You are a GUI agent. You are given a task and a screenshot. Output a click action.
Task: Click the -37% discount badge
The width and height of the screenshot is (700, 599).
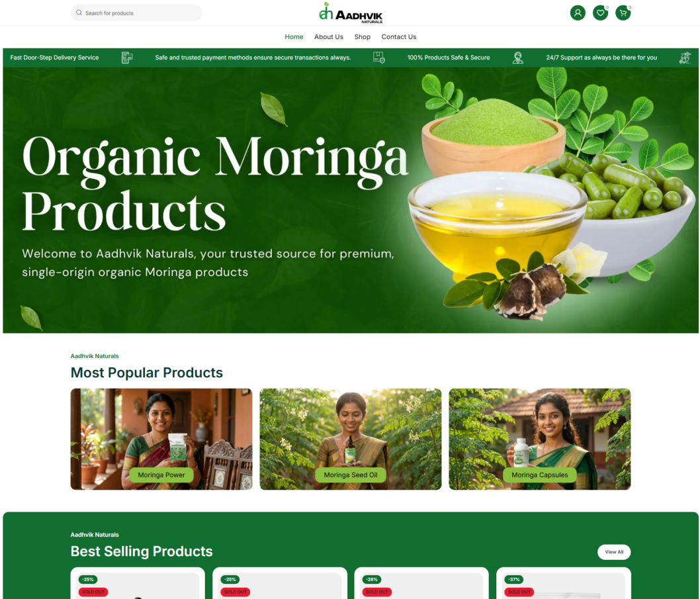(x=514, y=579)
